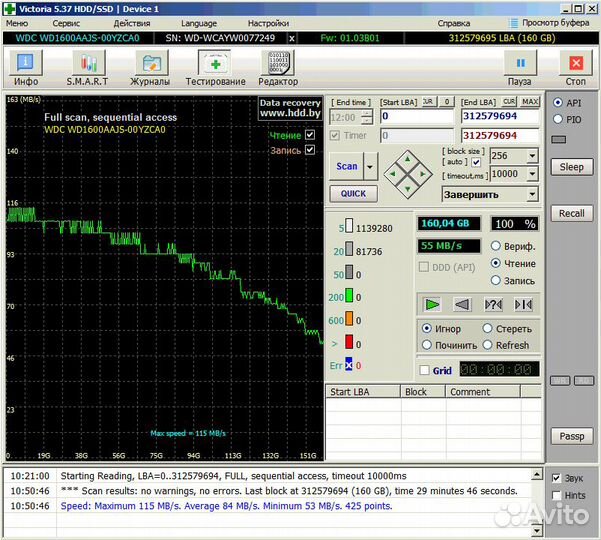Toggle the Чтение graph checkbox
This screenshot has height=540, width=601.
coord(310,135)
